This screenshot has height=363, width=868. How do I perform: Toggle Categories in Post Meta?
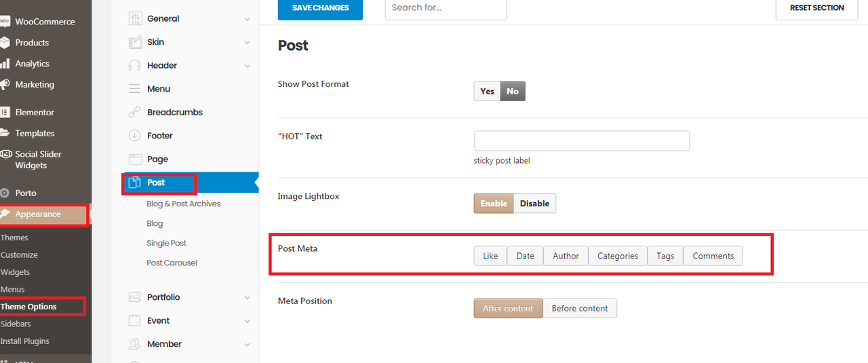(x=618, y=256)
